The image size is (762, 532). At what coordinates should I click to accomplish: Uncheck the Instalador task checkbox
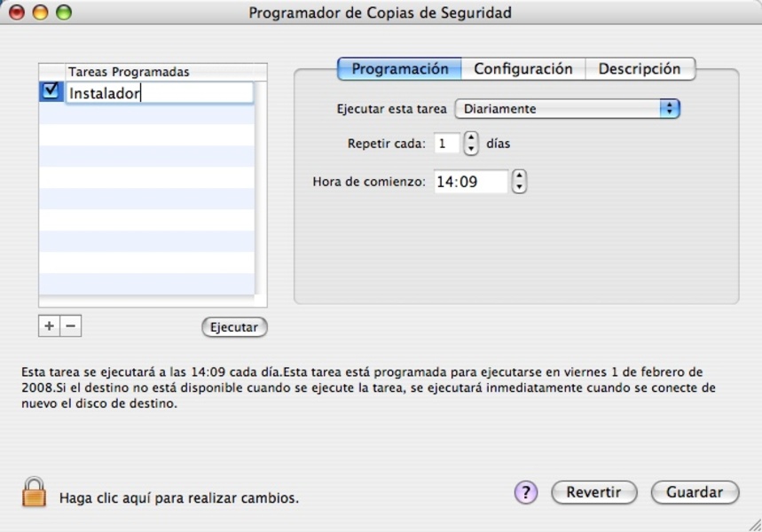point(51,91)
